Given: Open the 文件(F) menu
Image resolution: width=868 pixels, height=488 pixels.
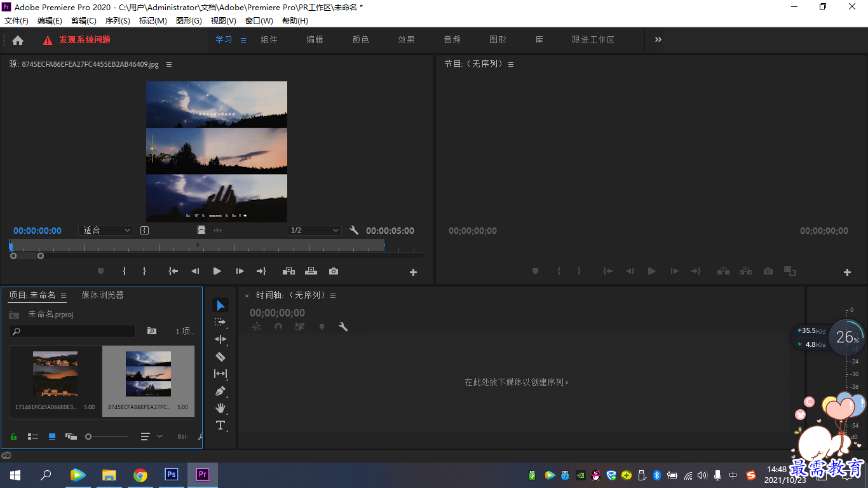Looking at the screenshot, I should (17, 21).
